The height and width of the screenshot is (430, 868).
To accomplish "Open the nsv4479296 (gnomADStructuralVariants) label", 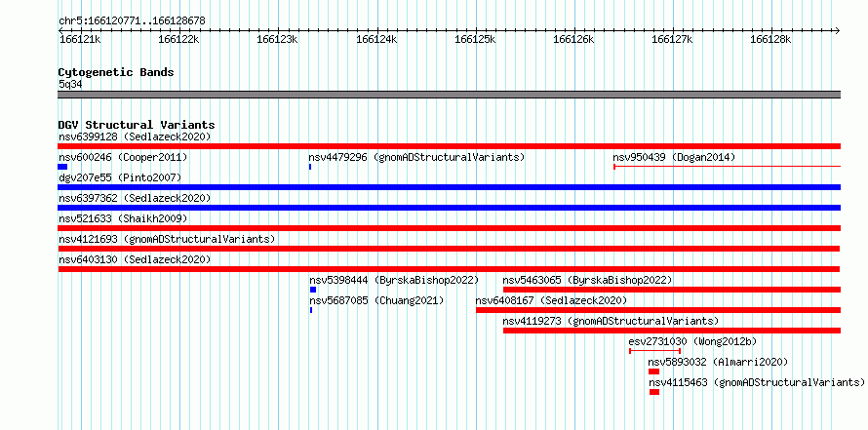I will click(416, 157).
